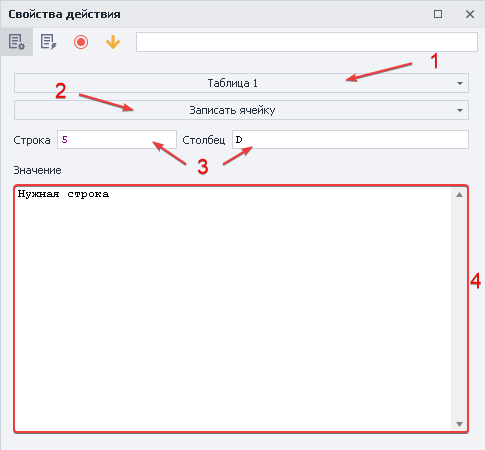This screenshot has height=450, width=486.
Task: Click the Строка label
Action: pyautogui.click(x=32, y=140)
